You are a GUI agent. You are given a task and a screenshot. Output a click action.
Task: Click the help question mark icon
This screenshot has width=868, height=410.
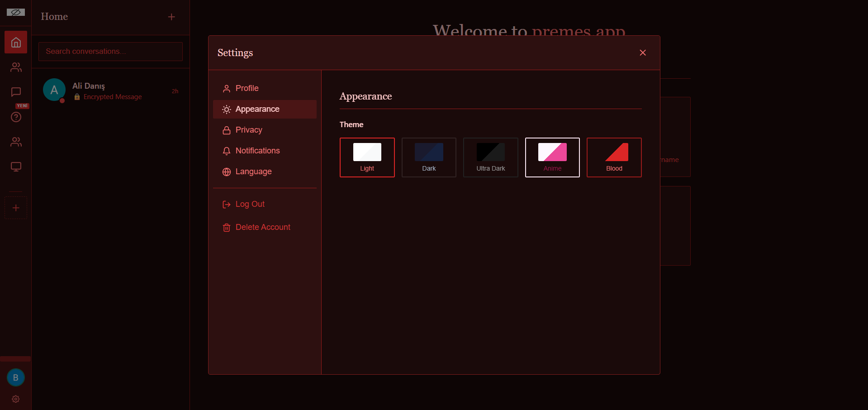click(x=15, y=117)
